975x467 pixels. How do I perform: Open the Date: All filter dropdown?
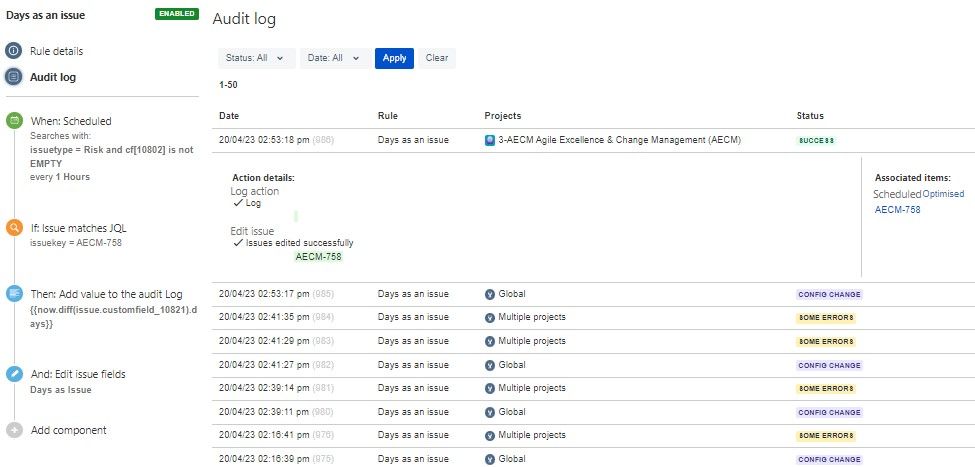point(335,58)
